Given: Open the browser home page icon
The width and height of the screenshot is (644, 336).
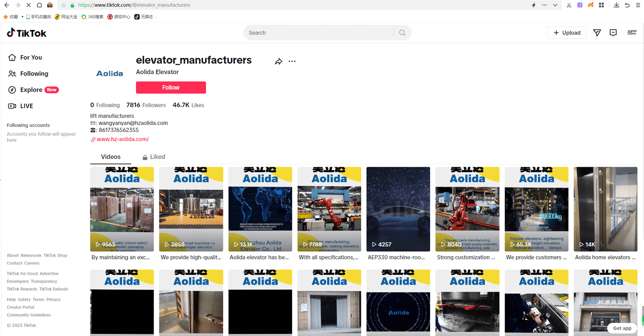Looking at the screenshot, I should click(x=39, y=5).
